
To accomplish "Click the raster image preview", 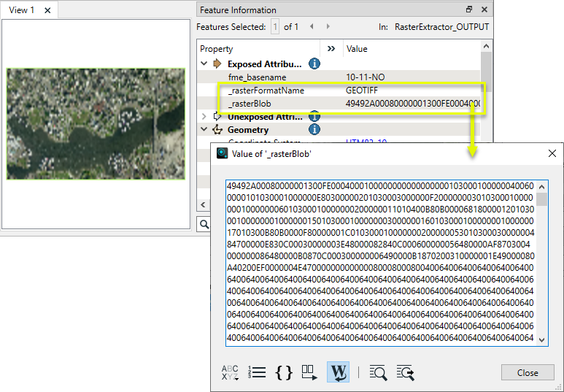I will (x=96, y=123).
